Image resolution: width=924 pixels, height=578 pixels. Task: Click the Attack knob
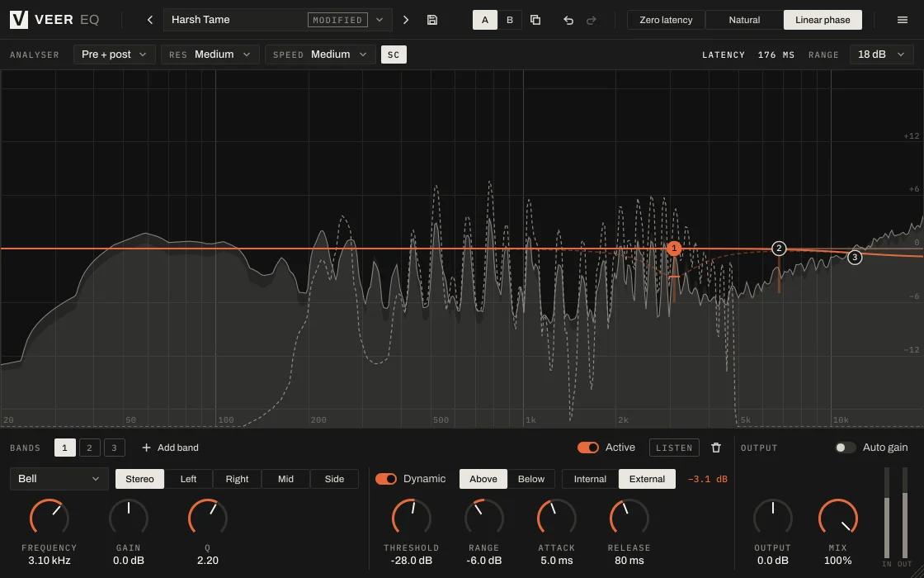click(x=556, y=518)
